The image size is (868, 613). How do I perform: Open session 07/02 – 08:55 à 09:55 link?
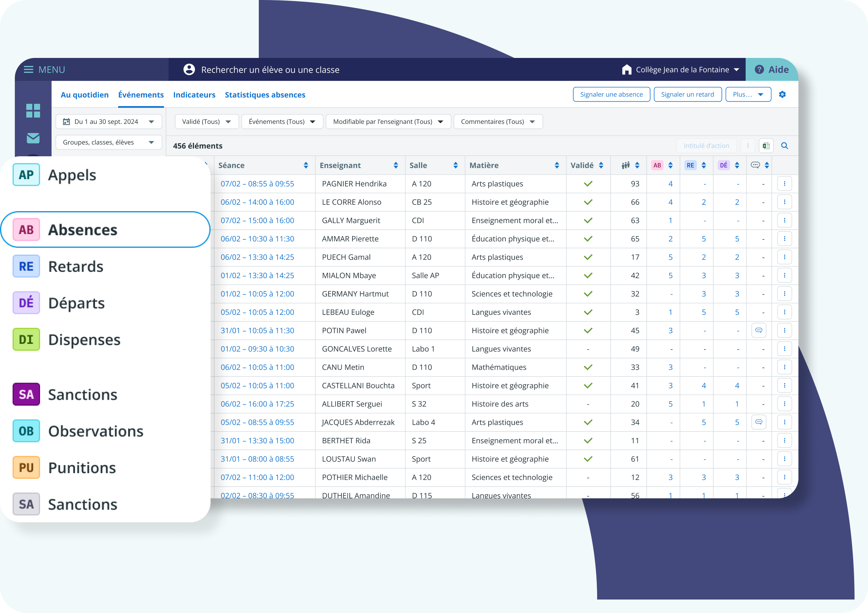coord(257,184)
